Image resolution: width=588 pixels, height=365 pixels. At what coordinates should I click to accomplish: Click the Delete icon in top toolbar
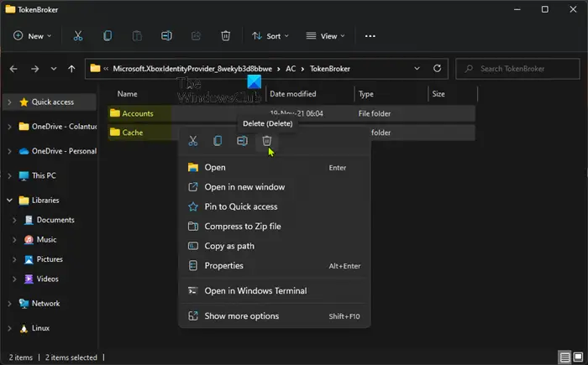(x=225, y=36)
